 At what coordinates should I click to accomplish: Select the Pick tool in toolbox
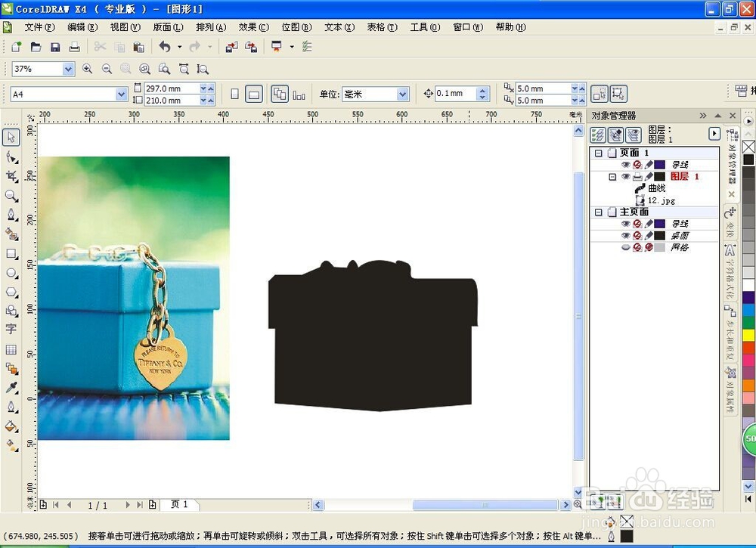11,138
